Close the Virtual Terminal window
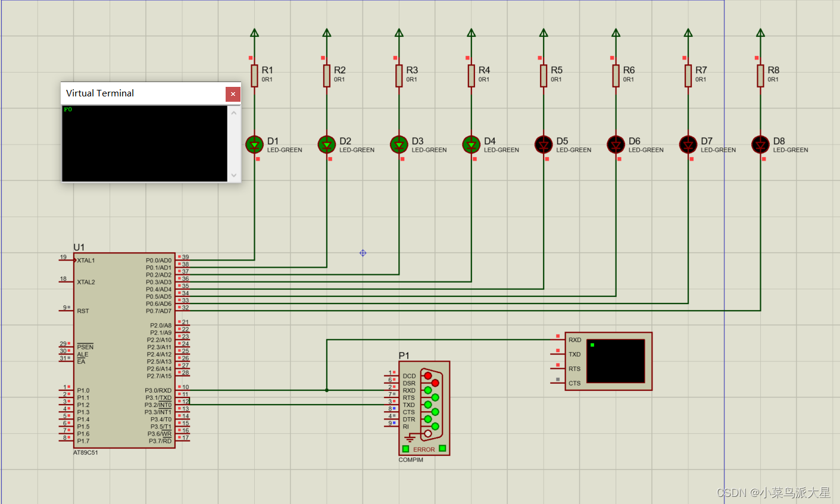 233,94
